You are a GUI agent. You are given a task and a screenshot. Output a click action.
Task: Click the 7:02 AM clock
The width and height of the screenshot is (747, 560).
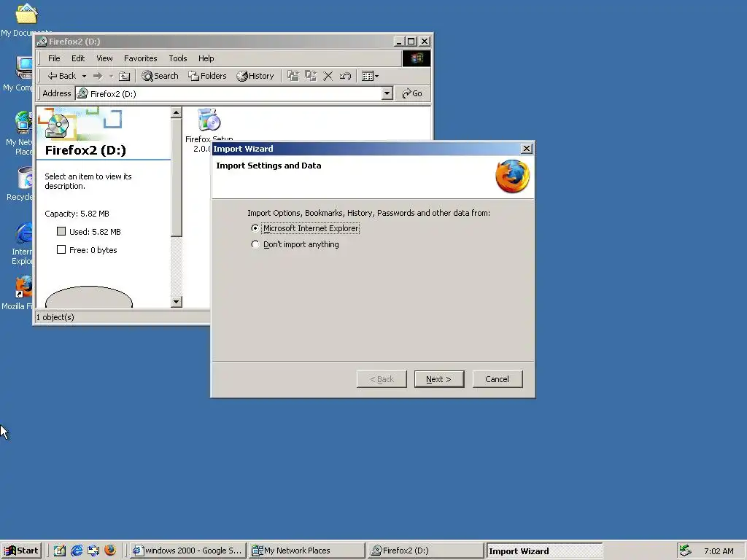coord(719,551)
